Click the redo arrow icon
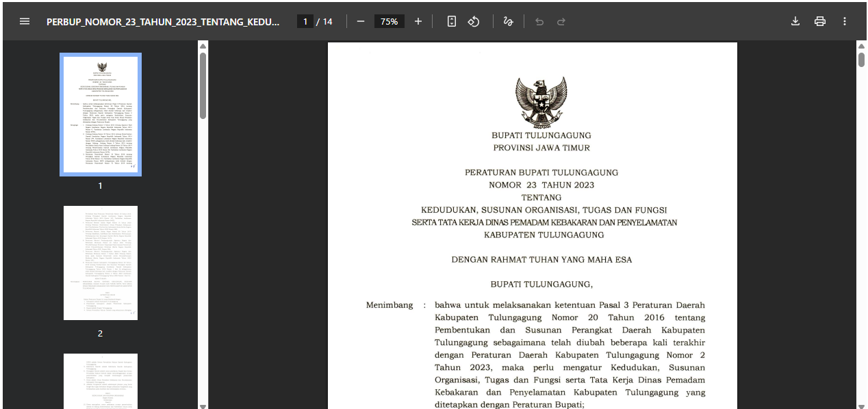The image size is (868, 409). [561, 21]
